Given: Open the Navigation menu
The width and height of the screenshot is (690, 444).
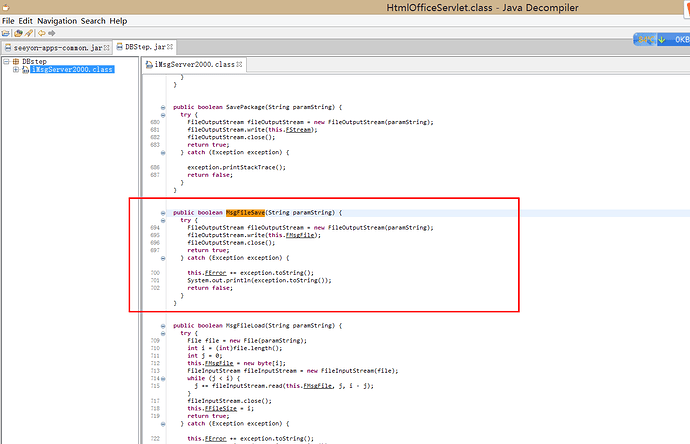Looking at the screenshot, I should click(58, 20).
